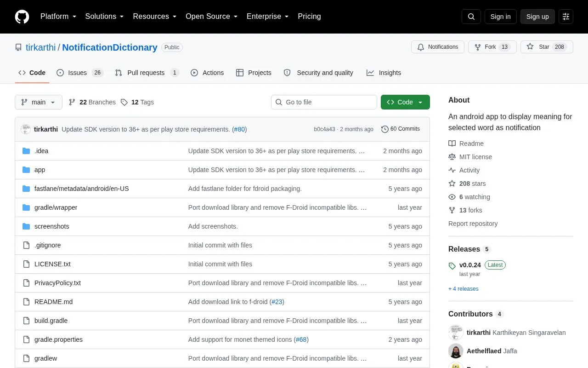588x368 pixels.
Task: Switch to the Pull requests tab
Action: click(x=147, y=73)
